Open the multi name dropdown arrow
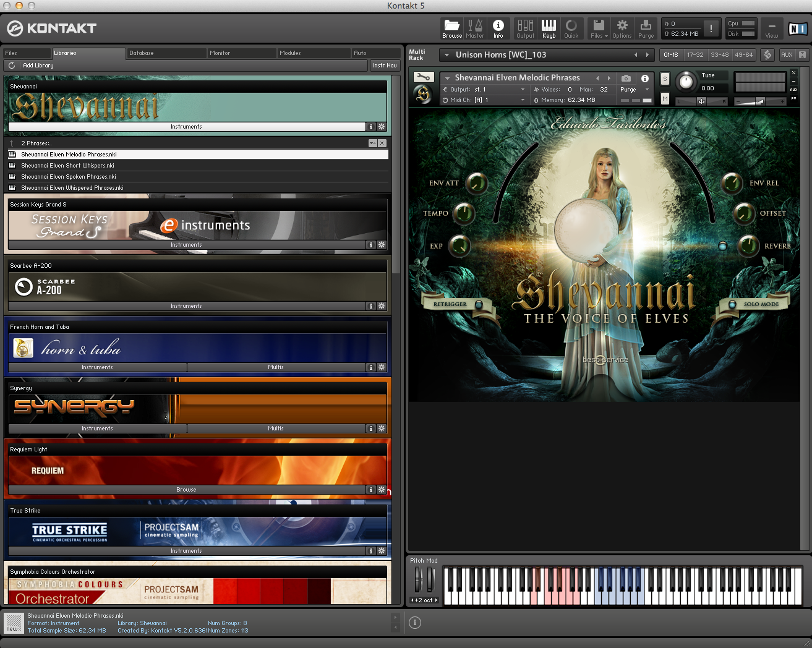The width and height of the screenshot is (812, 648). tap(447, 55)
